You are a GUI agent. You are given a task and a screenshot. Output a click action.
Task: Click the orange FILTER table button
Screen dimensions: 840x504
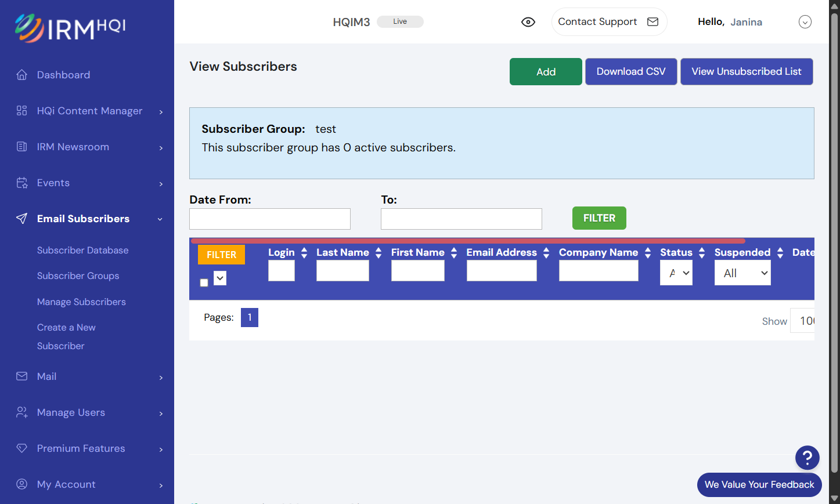pos(221,255)
